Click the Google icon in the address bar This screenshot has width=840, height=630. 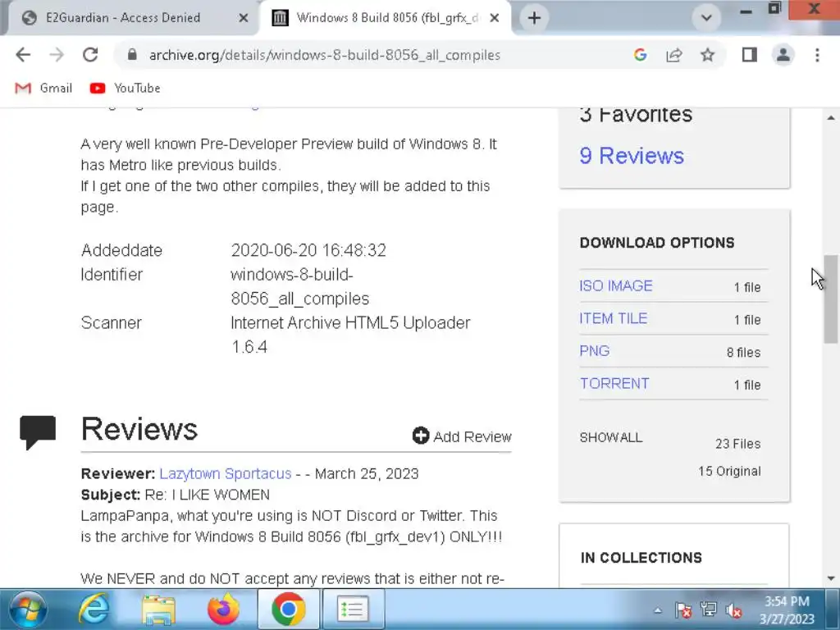pyautogui.click(x=640, y=55)
